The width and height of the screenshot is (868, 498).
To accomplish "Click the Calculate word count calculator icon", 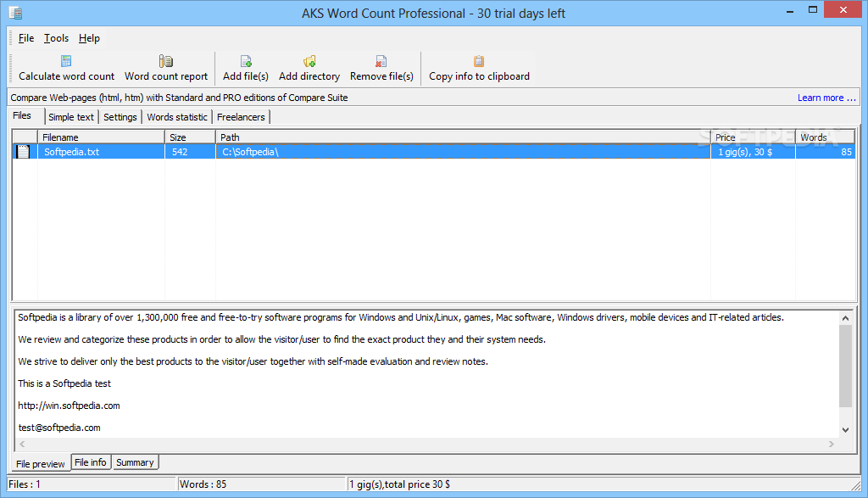I will point(66,61).
